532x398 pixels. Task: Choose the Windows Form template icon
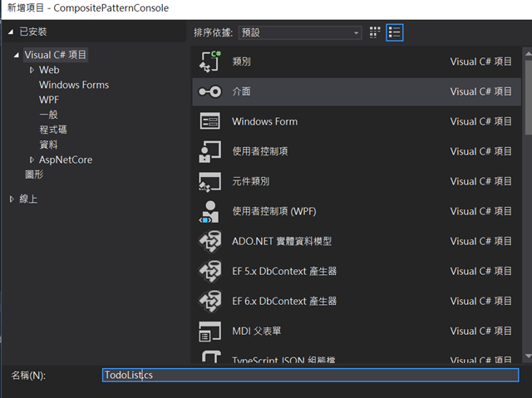coord(210,121)
